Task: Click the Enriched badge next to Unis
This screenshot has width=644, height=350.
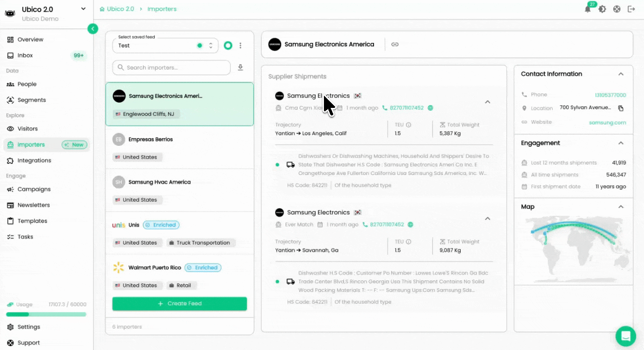Action: coord(161,225)
